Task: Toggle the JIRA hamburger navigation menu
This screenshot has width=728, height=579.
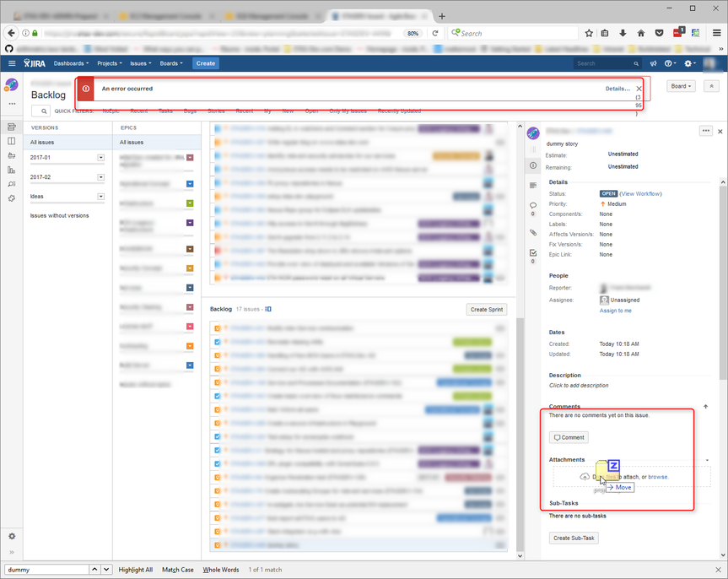Action: 12,63
